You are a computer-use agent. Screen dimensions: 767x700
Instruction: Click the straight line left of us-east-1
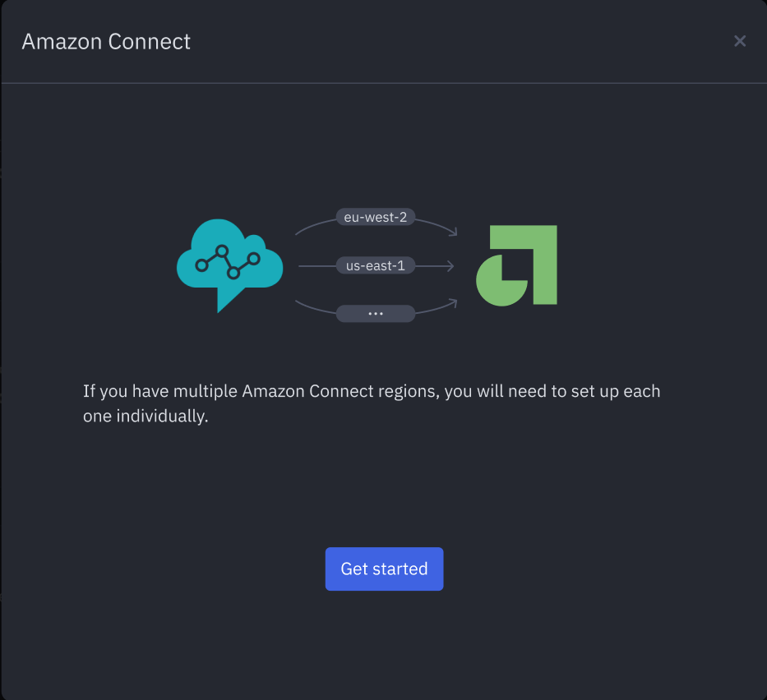pyautogui.click(x=317, y=266)
